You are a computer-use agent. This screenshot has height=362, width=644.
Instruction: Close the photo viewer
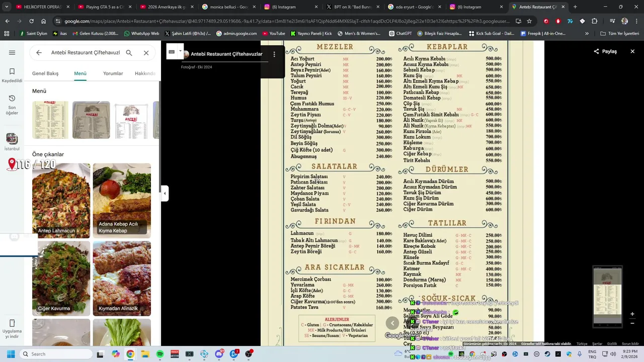click(632, 51)
